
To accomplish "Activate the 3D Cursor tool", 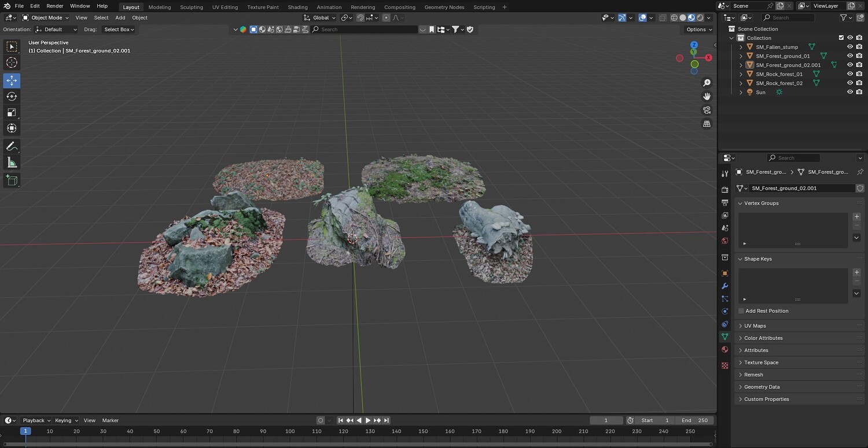I will [x=12, y=62].
